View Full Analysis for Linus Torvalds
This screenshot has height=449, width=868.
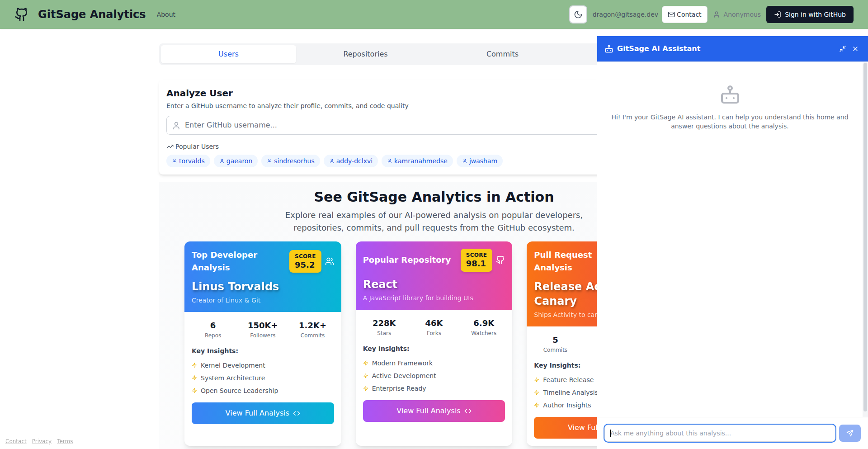263,413
